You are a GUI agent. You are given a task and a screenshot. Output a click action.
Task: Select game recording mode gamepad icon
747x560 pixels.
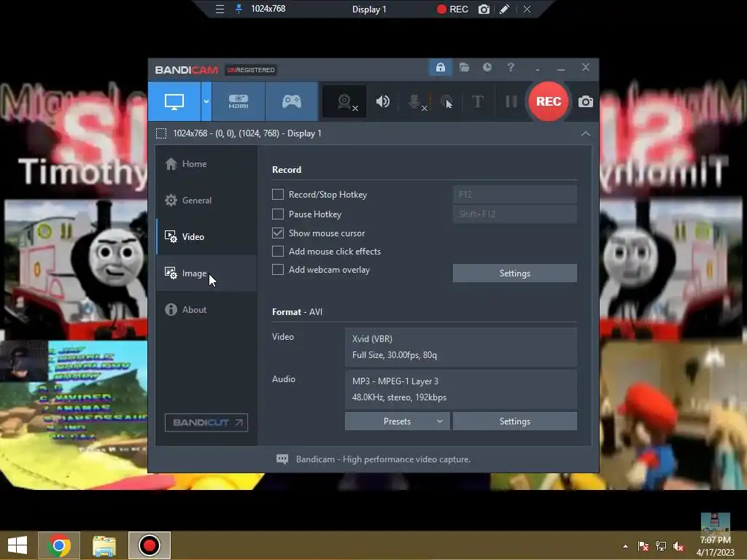(292, 101)
